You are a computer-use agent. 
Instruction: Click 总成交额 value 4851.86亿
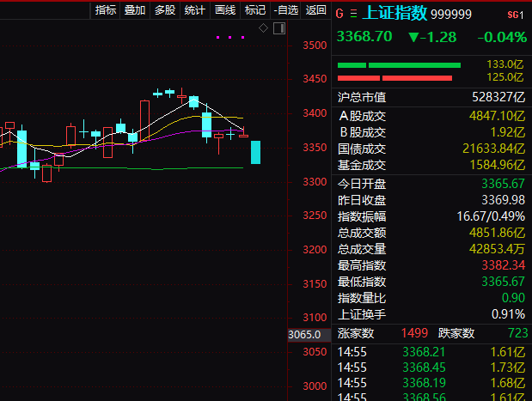pos(497,233)
